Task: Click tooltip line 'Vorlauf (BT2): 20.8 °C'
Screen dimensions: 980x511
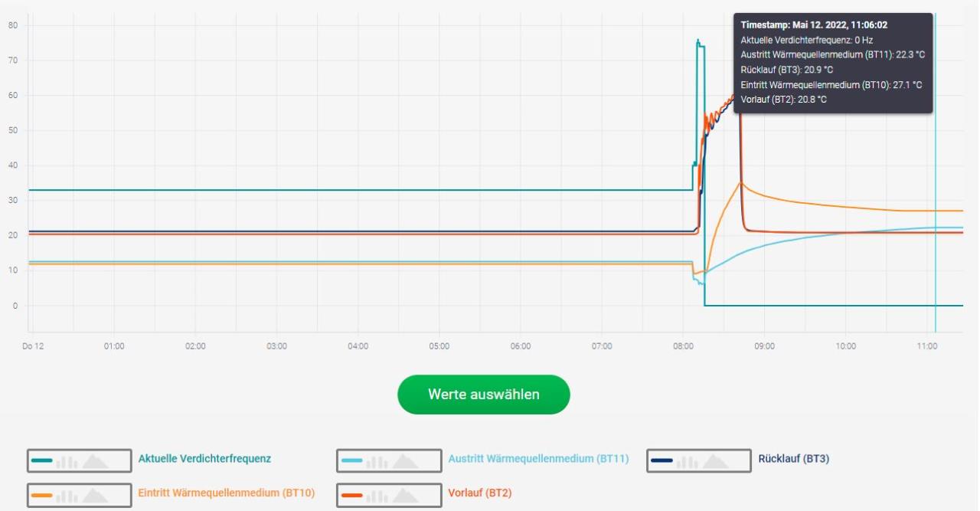Action: click(784, 99)
